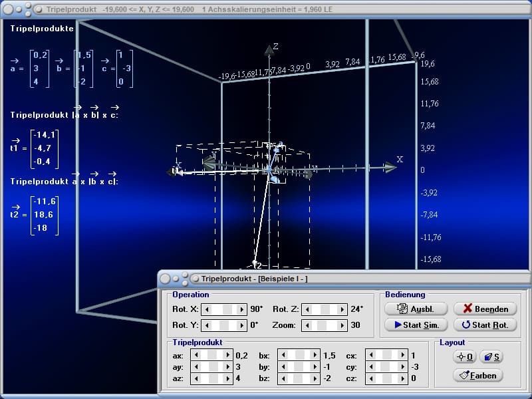The width and height of the screenshot is (532, 399).
Task: Increase cz value with the right arrow
Action: tap(403, 378)
